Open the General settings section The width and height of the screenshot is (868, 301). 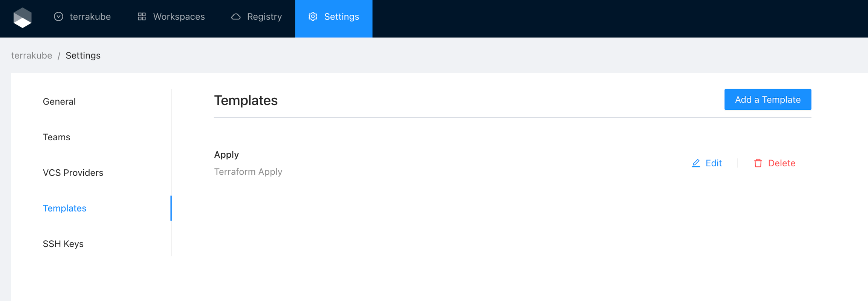pyautogui.click(x=59, y=101)
